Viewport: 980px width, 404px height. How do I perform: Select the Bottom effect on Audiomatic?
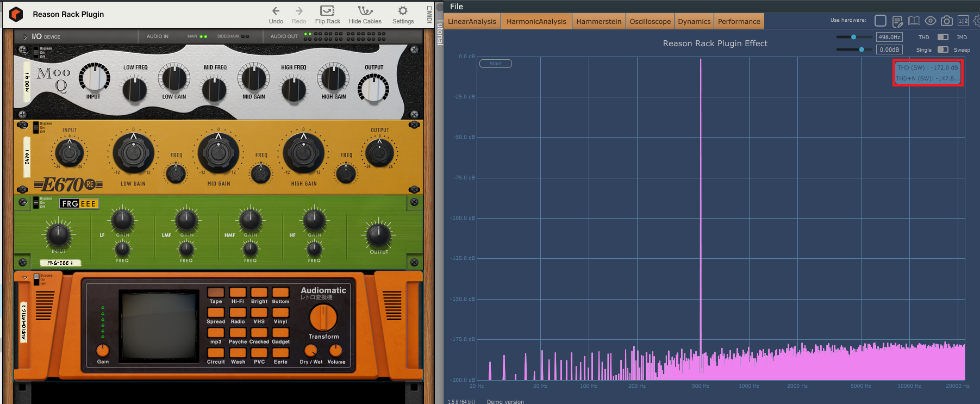pyautogui.click(x=280, y=293)
